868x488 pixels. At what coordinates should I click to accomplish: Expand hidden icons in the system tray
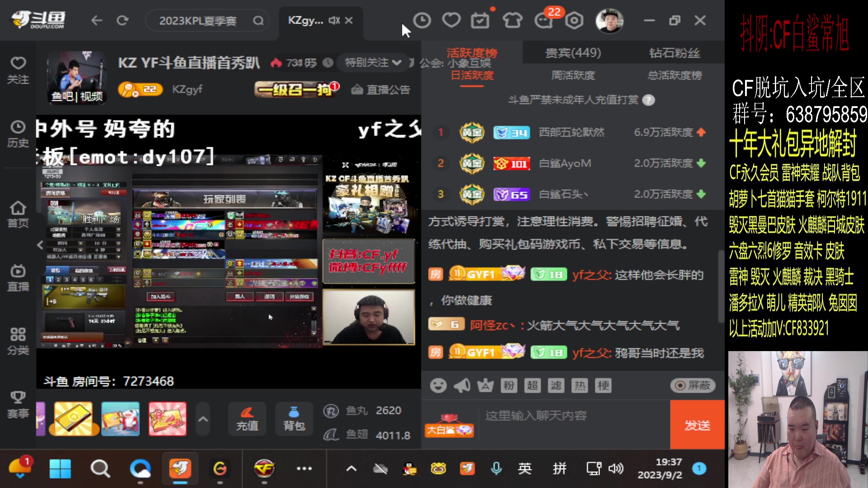coord(351,469)
